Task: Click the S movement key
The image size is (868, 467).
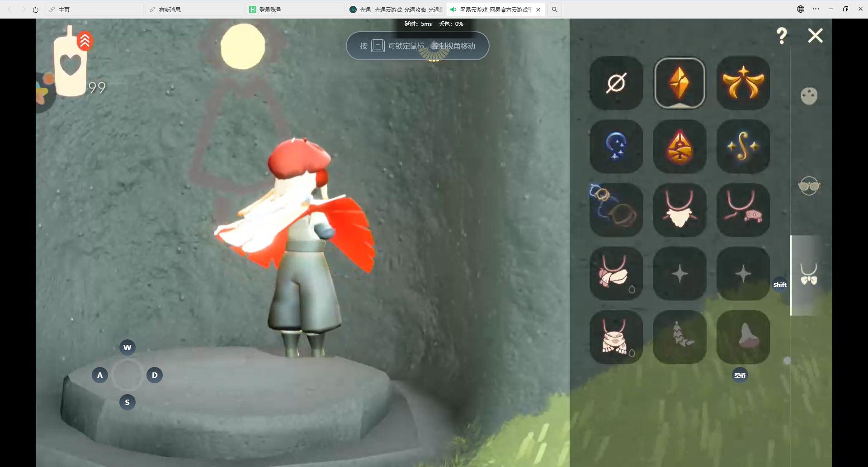Action: click(x=127, y=402)
